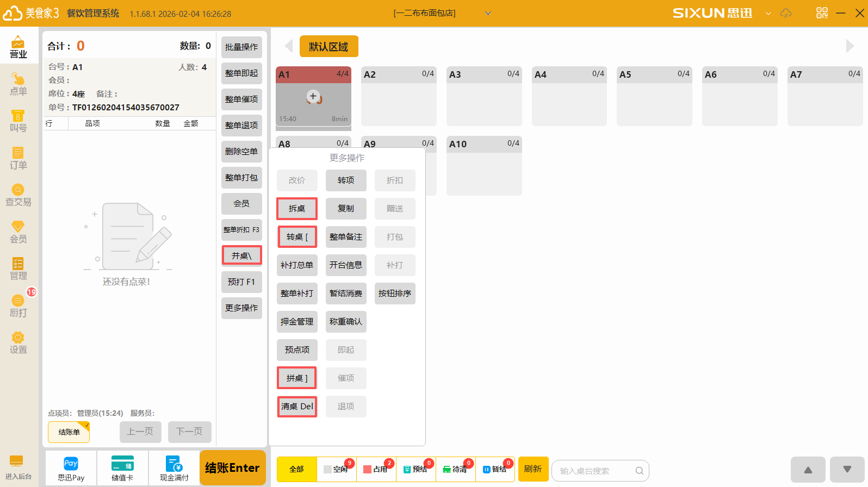868x487 pixels.
Task: Open the 叫号 queue calling icon
Action: pos(18,121)
